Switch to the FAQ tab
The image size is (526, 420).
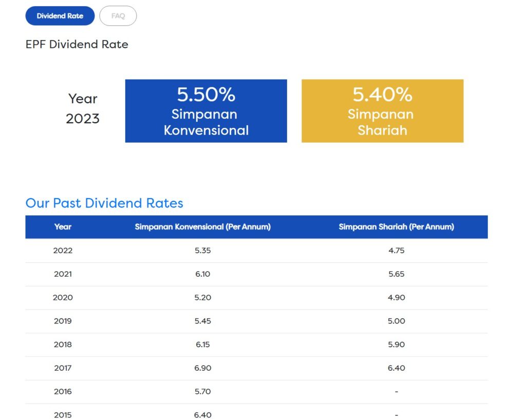118,16
